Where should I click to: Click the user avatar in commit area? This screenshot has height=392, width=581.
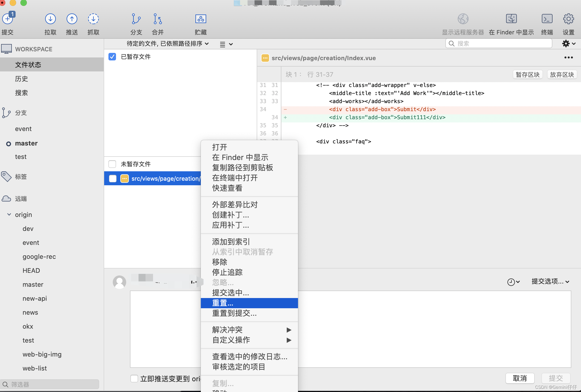[119, 282]
